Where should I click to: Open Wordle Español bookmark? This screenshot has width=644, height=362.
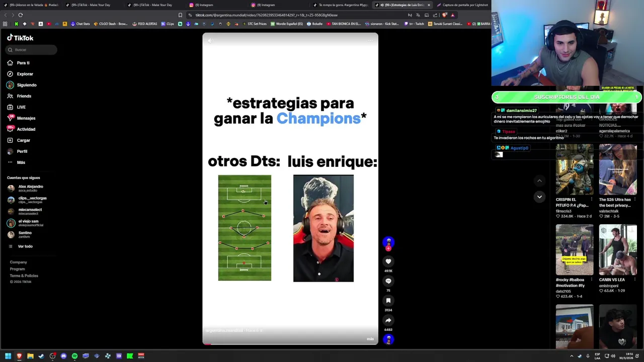(287, 24)
